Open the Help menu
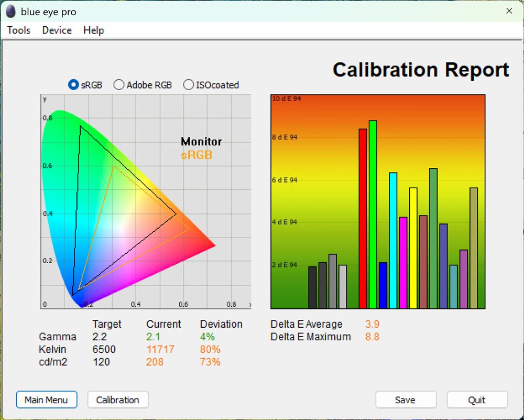Viewport: 524px width, 420px height. pos(93,30)
